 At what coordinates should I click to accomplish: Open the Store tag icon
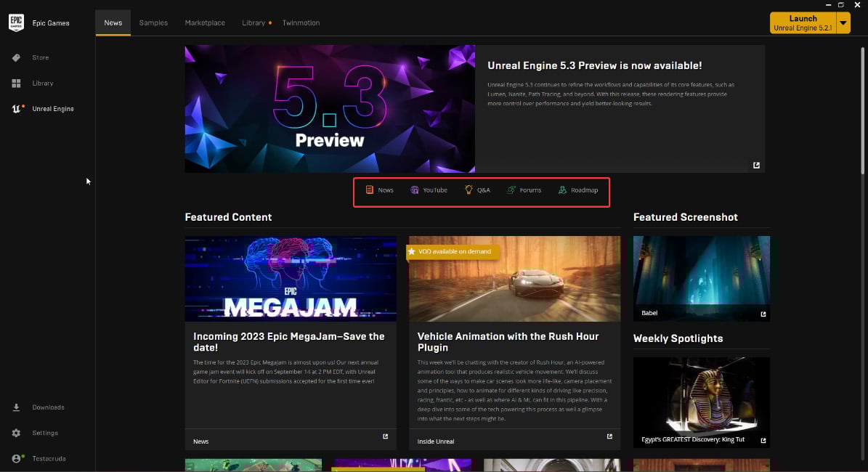(x=16, y=57)
